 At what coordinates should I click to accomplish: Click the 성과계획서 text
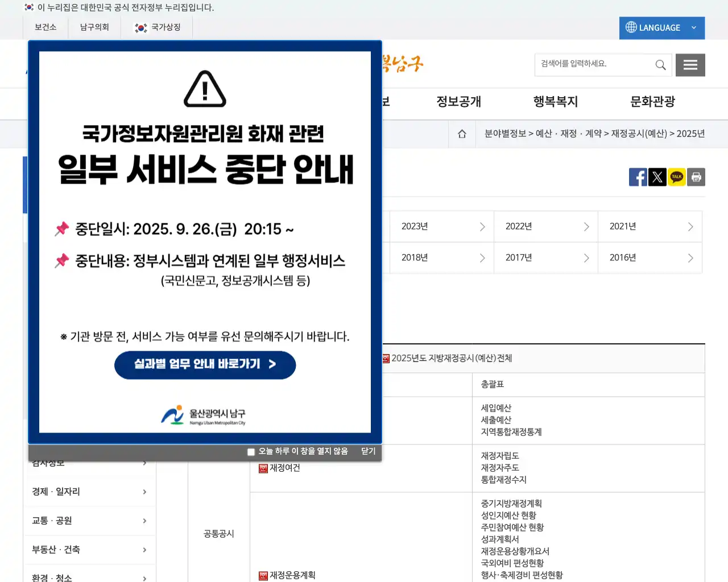tap(500, 539)
